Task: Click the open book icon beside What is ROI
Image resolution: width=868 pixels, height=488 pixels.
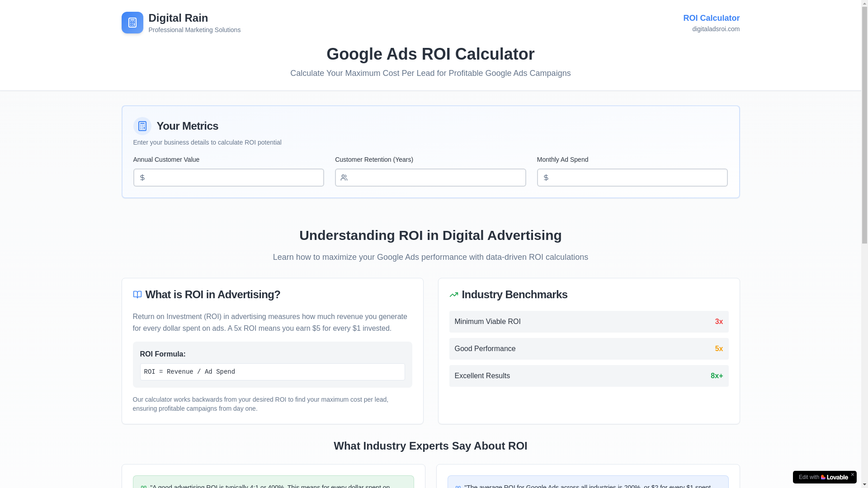Action: [x=137, y=295]
